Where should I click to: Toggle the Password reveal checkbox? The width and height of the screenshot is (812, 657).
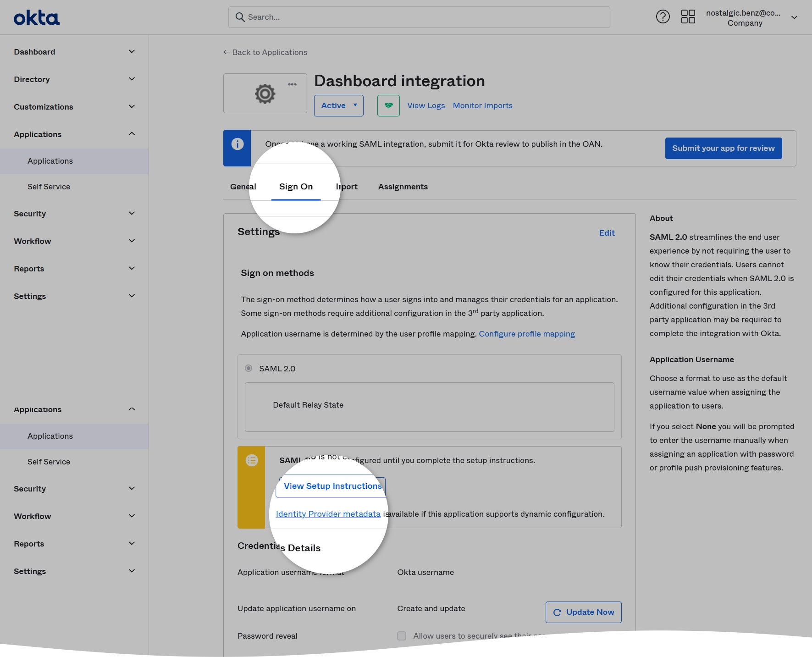click(402, 636)
